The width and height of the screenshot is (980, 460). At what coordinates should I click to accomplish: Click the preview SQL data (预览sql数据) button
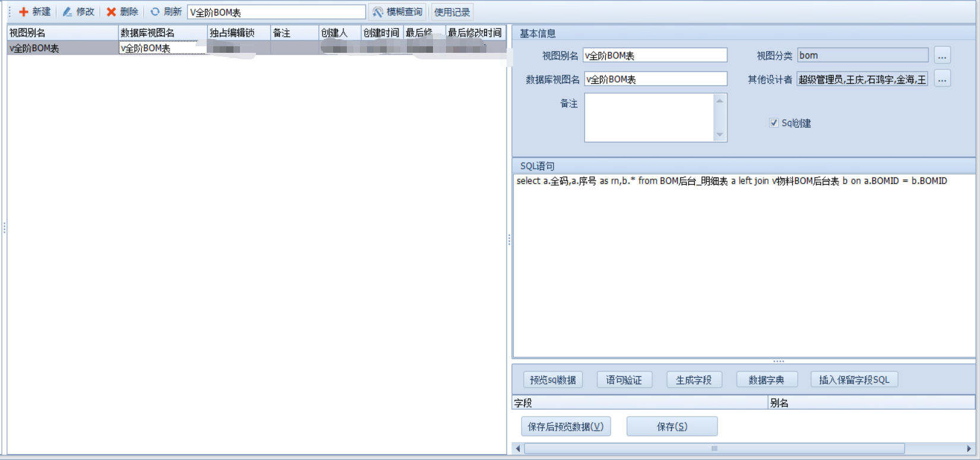[x=552, y=380]
